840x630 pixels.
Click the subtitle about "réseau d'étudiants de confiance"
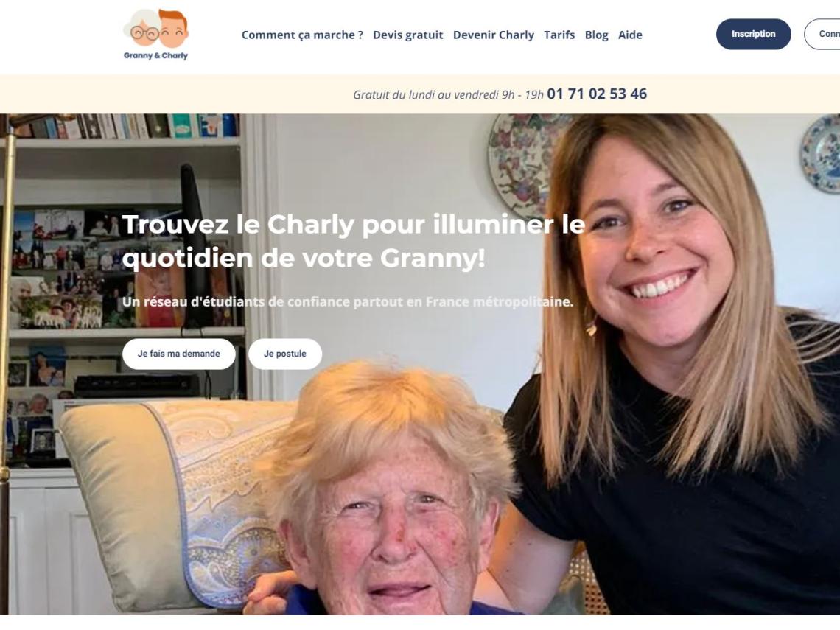[x=348, y=301]
